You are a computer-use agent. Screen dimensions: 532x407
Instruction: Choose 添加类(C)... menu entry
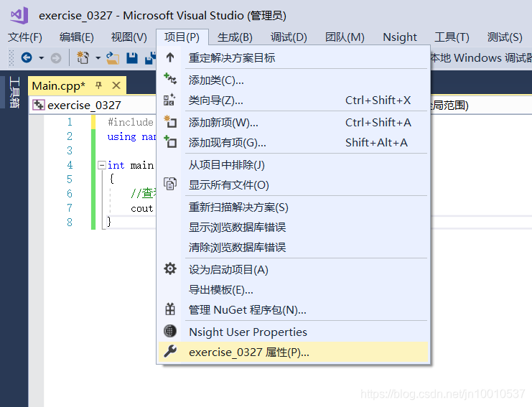pos(294,80)
